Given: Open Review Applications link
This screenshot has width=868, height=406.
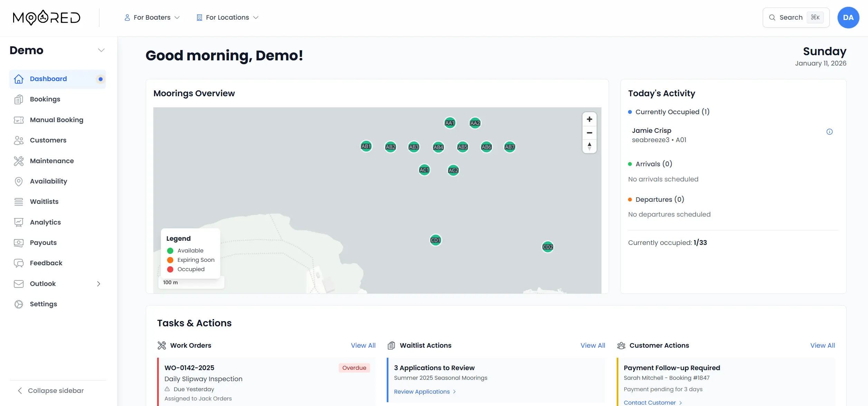Looking at the screenshot, I should point(422,392).
